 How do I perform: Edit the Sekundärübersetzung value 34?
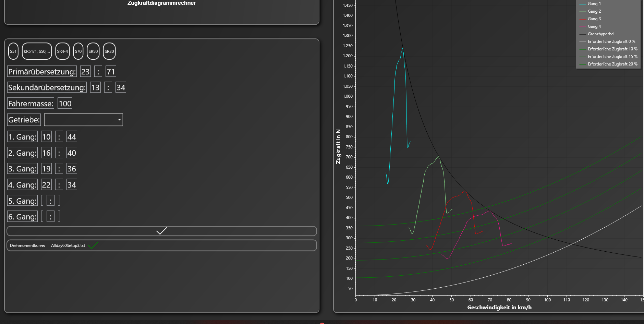[x=121, y=87]
